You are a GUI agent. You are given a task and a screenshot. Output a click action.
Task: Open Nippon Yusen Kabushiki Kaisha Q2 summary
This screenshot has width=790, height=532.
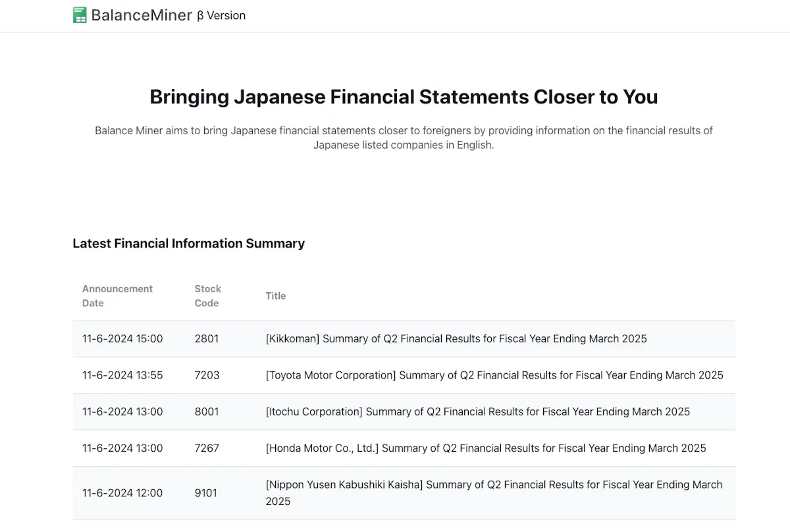[494, 493]
